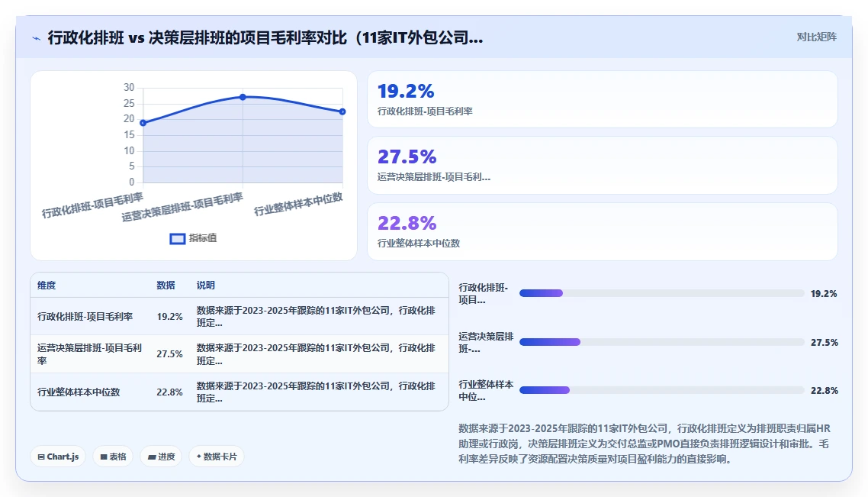This screenshot has width=868, height=497.
Task: Click the 27.5% progress bar
Action: (x=661, y=342)
